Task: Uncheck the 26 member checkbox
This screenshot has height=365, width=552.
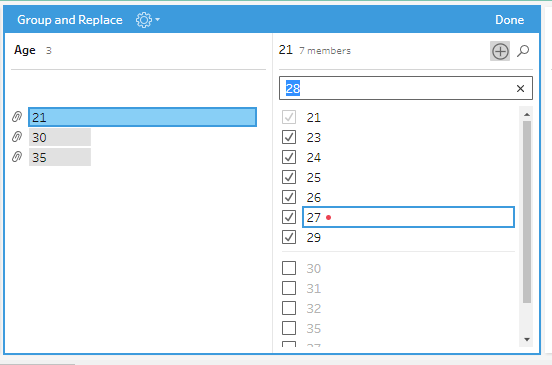Action: [289, 197]
